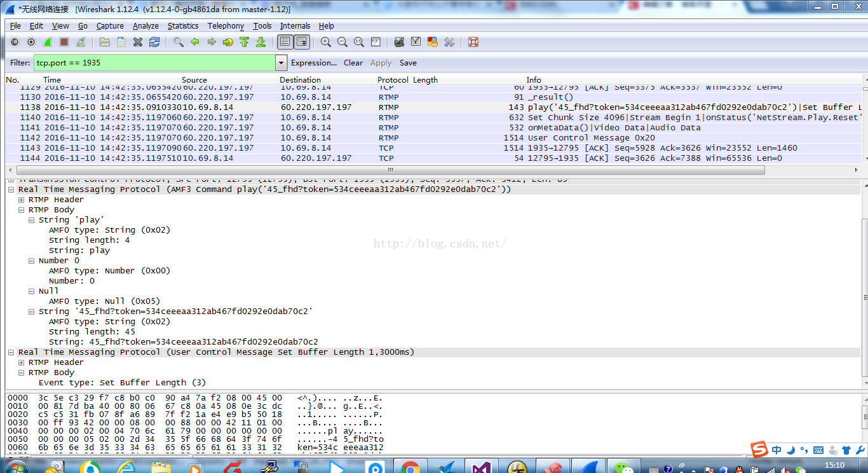Edit display filters icon

(416, 43)
